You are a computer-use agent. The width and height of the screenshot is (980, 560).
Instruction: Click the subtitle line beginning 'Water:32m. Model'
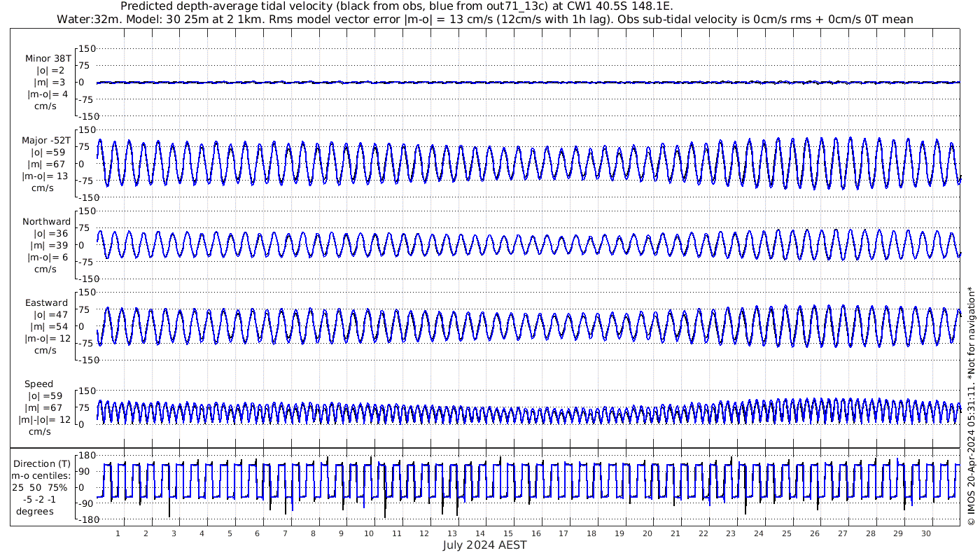tap(484, 20)
